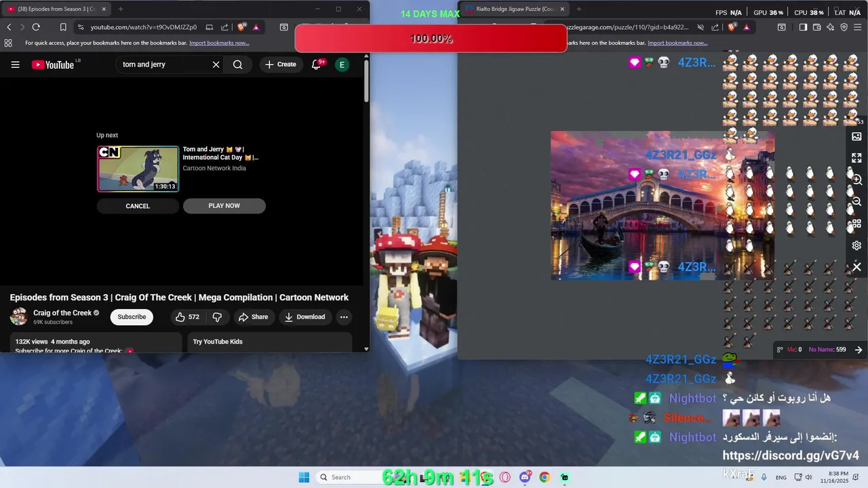The width and height of the screenshot is (868, 488).
Task: Open the Windows Start menu
Action: point(304,477)
